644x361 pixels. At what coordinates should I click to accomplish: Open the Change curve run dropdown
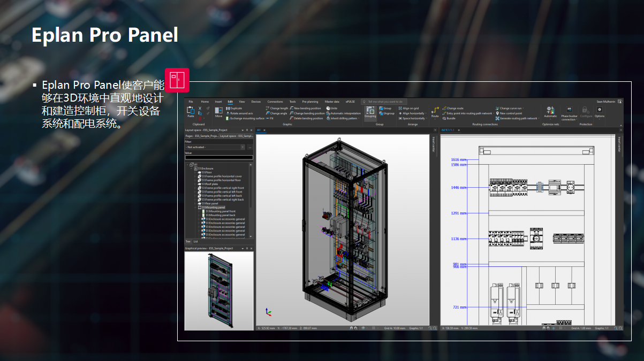coord(524,109)
